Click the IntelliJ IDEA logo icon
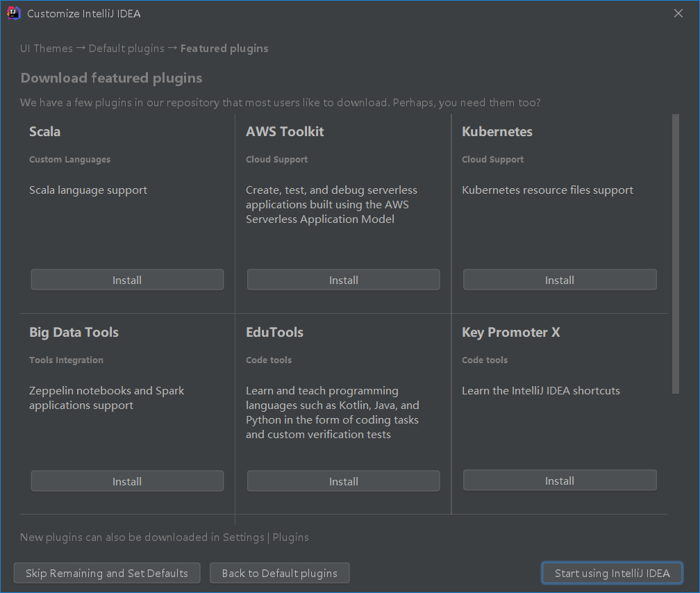 click(x=14, y=13)
